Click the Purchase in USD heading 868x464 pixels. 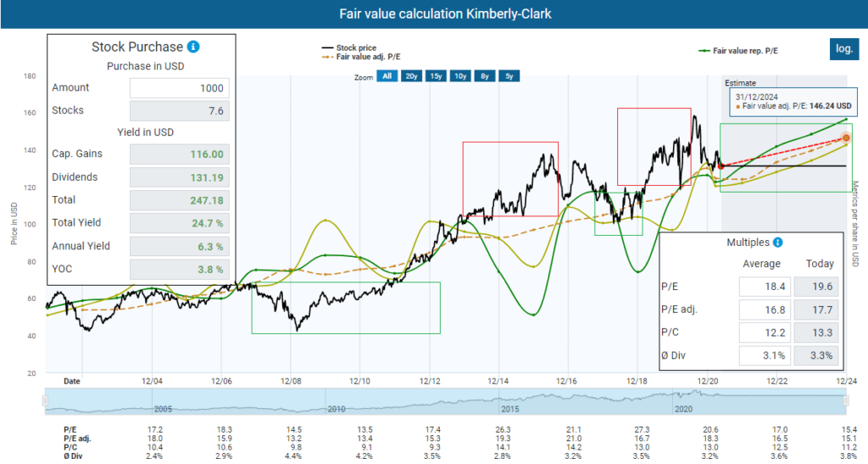coord(146,66)
